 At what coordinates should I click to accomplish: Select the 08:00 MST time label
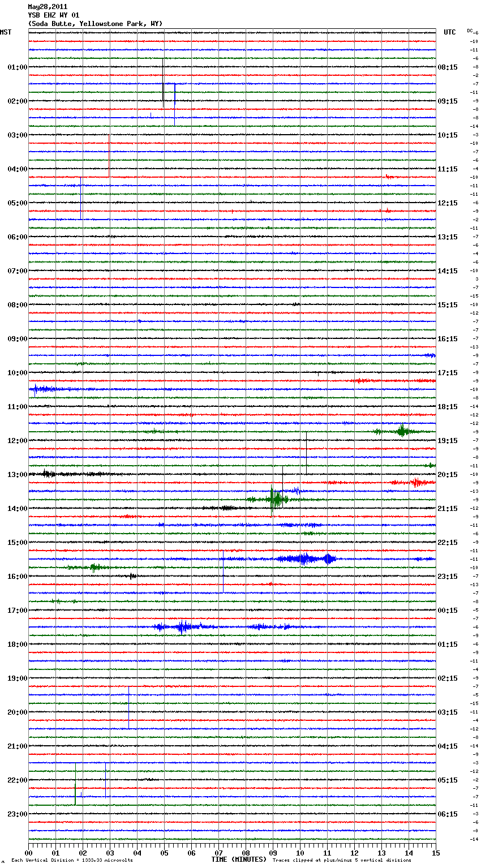click(17, 305)
